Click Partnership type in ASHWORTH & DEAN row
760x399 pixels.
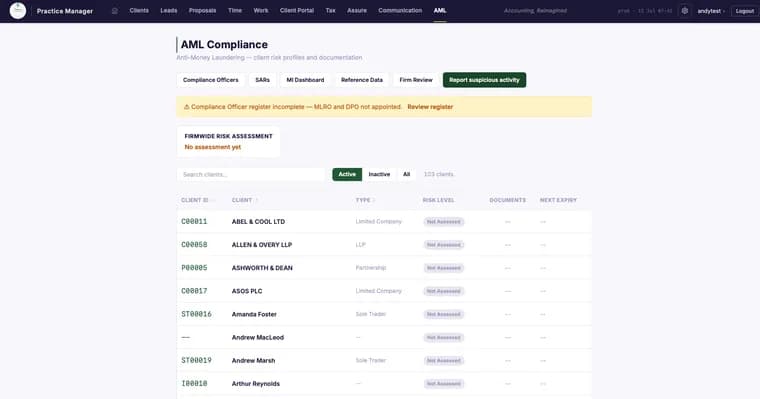coord(371,268)
